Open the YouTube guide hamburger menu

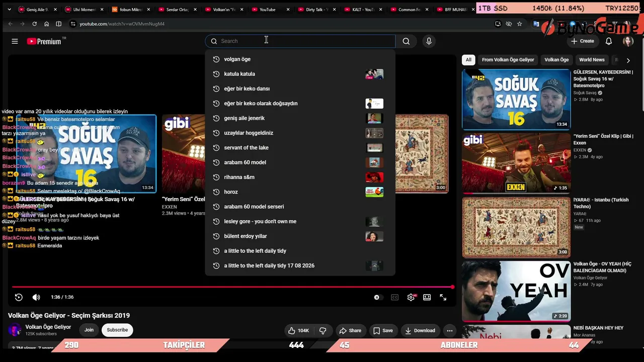click(x=15, y=41)
